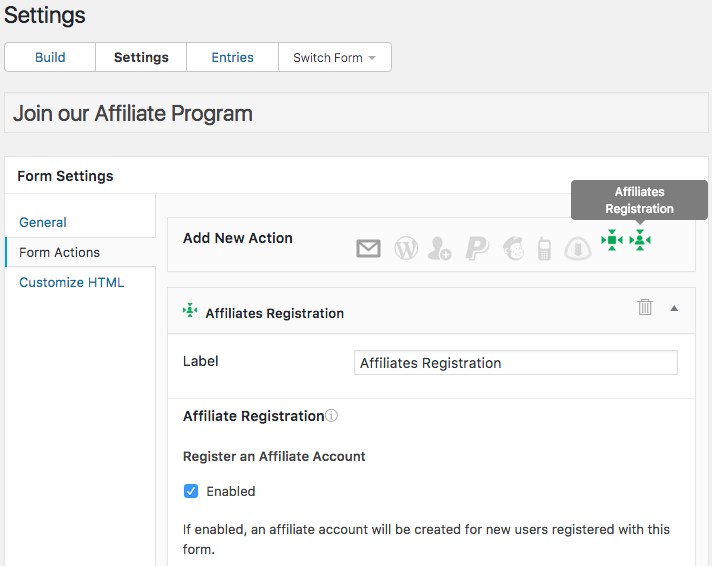Click the green square Affiliates action icon
The height and width of the screenshot is (566, 712).
pyautogui.click(x=612, y=240)
